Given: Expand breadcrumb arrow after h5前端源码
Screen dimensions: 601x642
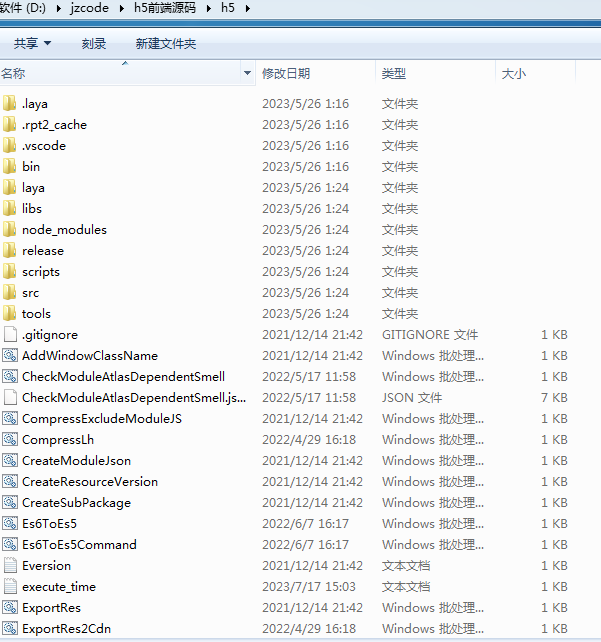Looking at the screenshot, I should coord(209,8).
